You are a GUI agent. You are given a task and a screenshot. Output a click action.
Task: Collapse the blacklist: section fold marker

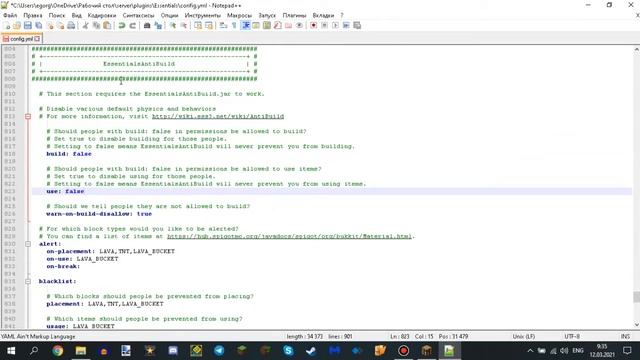(28, 282)
